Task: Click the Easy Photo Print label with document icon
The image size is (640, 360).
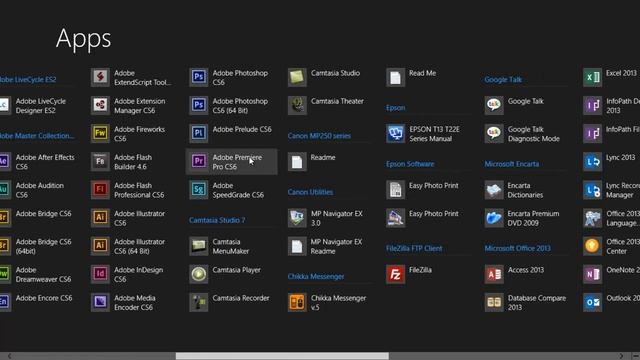Action: [x=433, y=185]
